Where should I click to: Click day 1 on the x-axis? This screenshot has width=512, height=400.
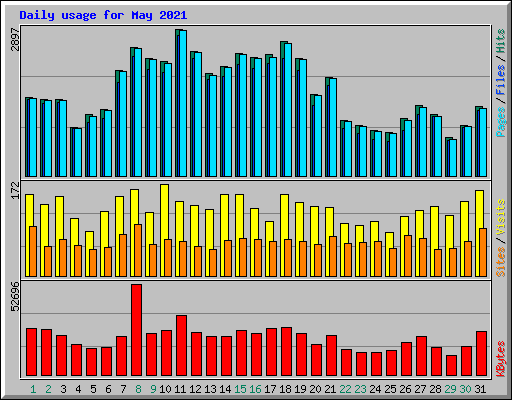point(33,389)
